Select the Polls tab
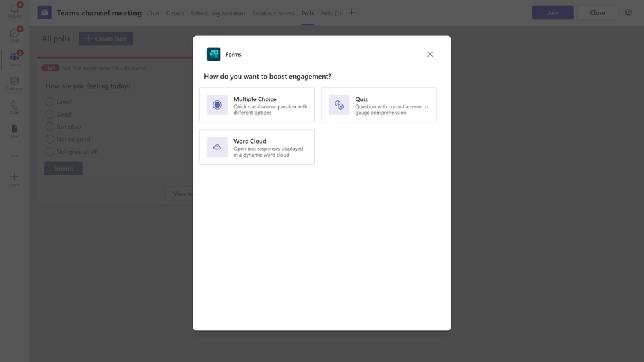This screenshot has width=644, height=362. (307, 13)
